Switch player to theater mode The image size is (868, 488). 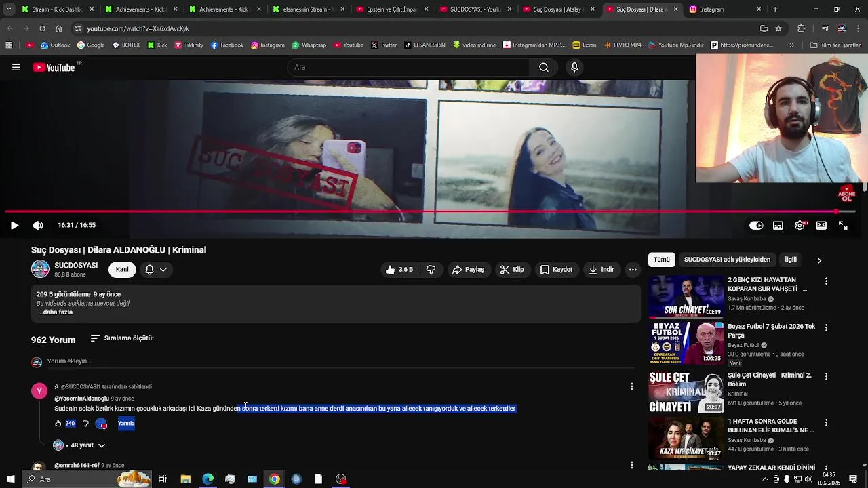[821, 226]
